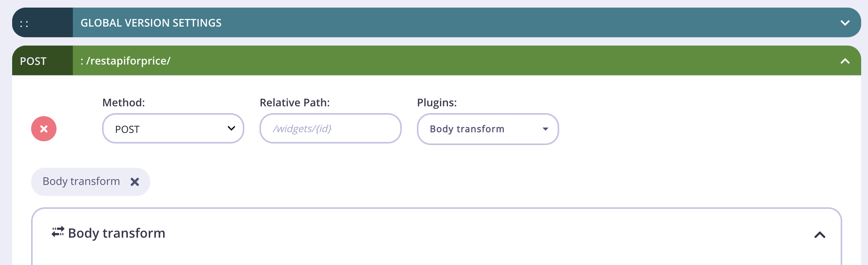Click the Method label
Viewport: 868px width, 265px height.
(124, 103)
